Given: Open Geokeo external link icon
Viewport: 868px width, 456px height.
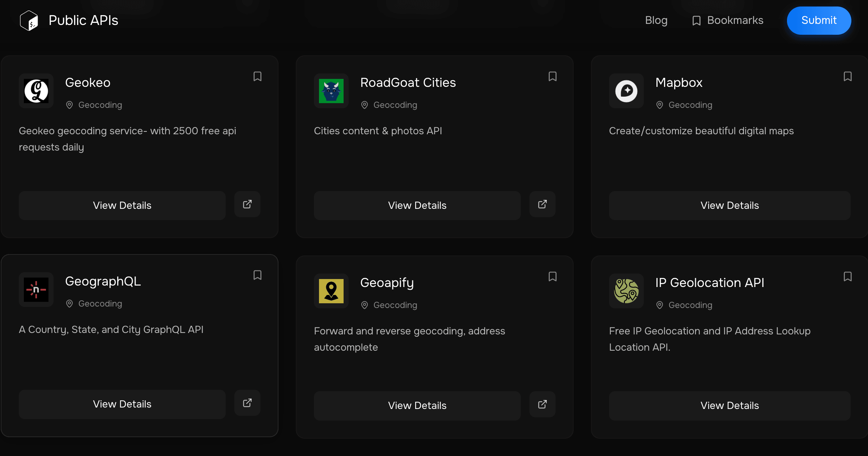Looking at the screenshot, I should point(247,204).
